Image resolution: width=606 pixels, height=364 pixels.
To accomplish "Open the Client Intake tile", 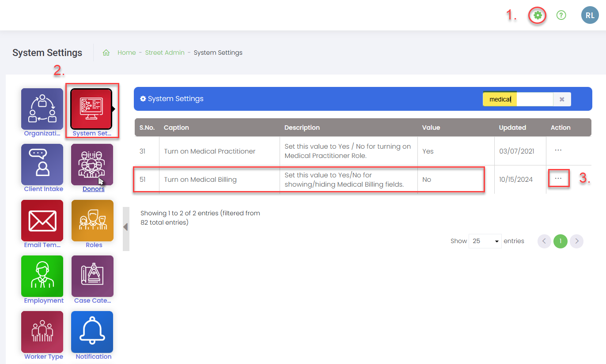I will 42,165.
